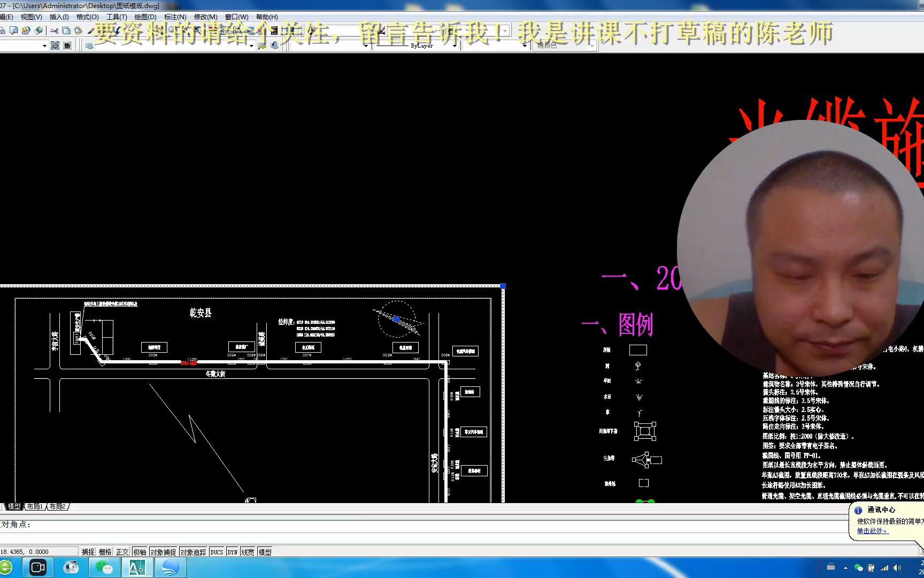Click 模型 button in status bar

pos(265,552)
